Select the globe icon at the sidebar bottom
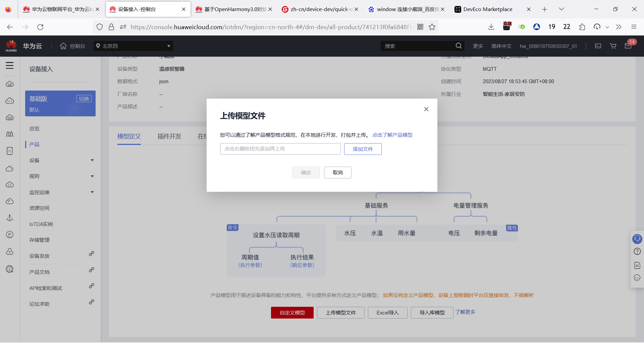This screenshot has height=343, width=644. tap(10, 269)
